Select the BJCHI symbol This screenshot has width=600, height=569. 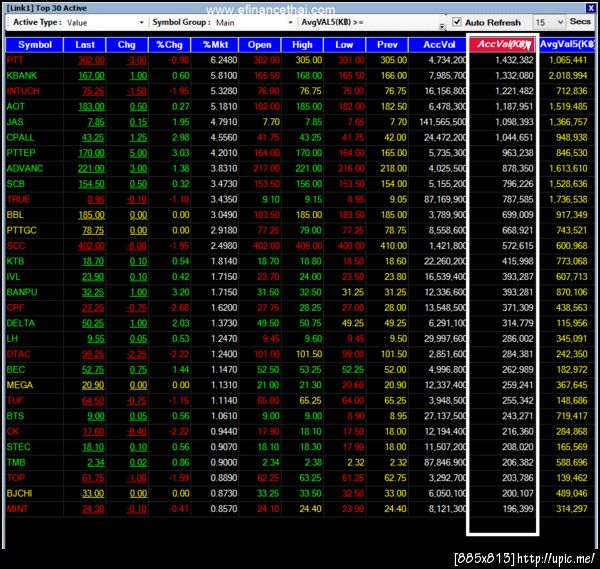point(19,494)
